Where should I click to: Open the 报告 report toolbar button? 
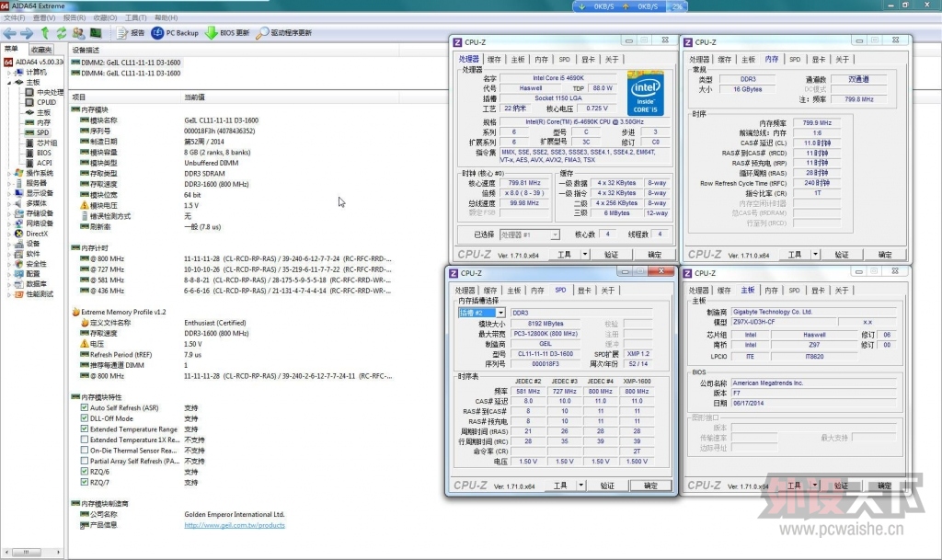(x=131, y=33)
